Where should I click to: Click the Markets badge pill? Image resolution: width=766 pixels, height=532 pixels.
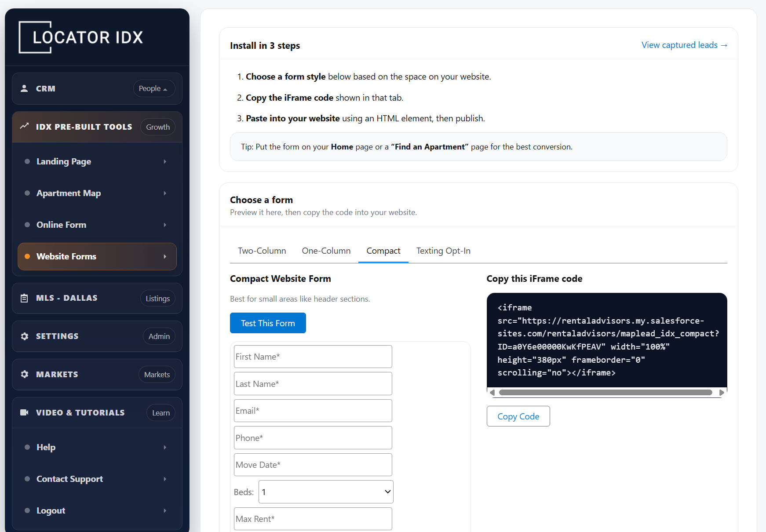[x=157, y=375]
